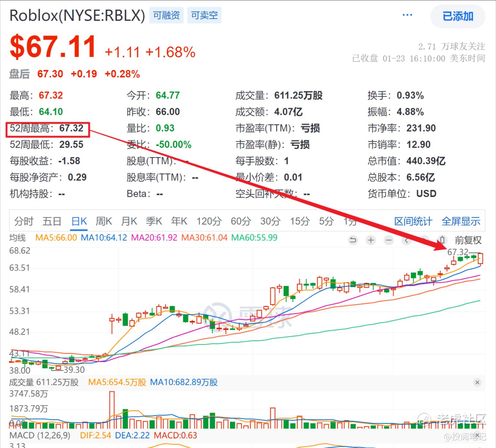Click the 2.71 万球友关注 follower count

click(x=452, y=47)
